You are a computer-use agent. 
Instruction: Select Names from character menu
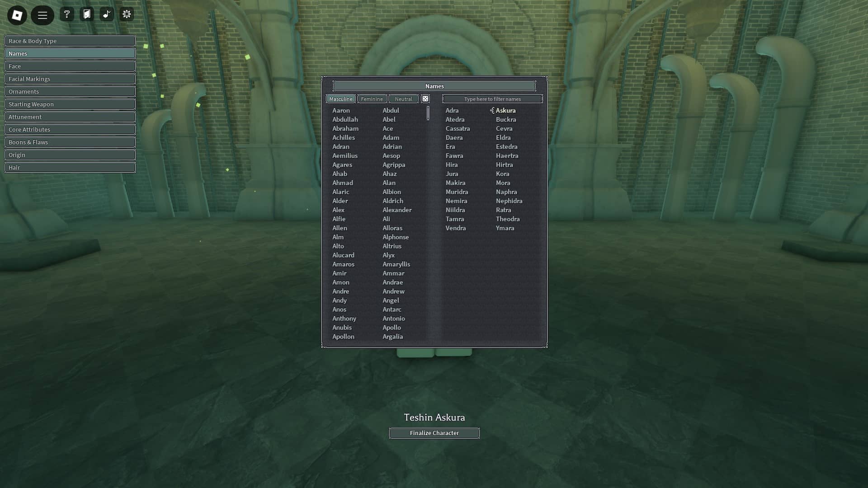click(x=70, y=53)
